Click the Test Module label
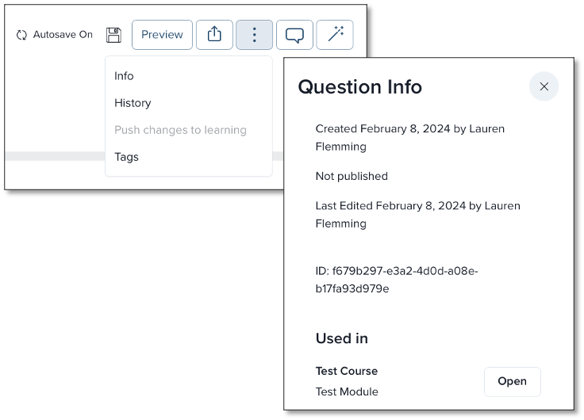 coord(347,392)
